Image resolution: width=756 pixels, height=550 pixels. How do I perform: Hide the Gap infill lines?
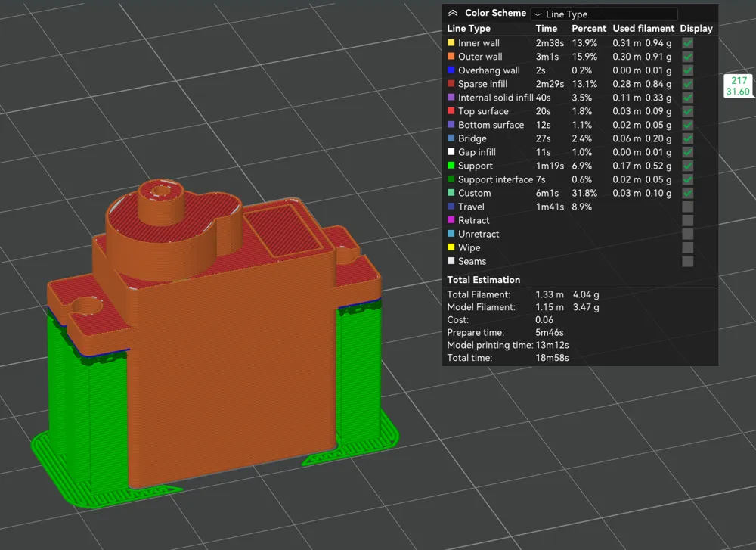[x=687, y=152]
